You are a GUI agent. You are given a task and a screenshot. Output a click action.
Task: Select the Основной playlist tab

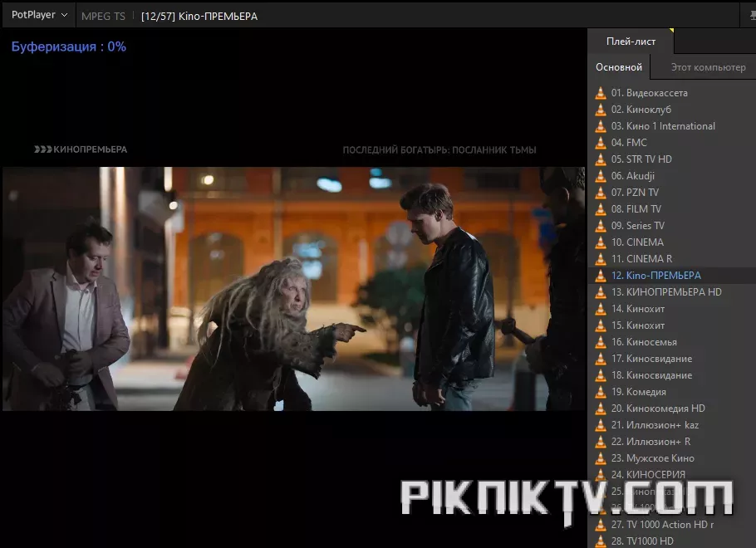(619, 67)
